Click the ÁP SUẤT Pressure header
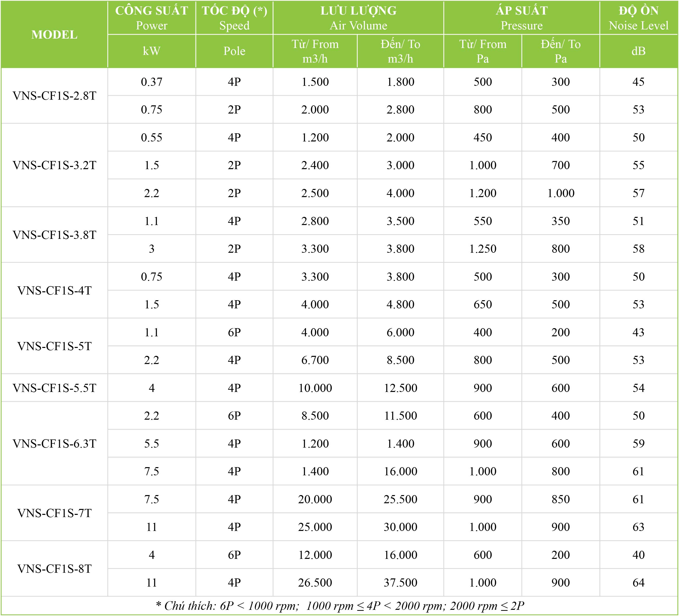 coord(522,18)
